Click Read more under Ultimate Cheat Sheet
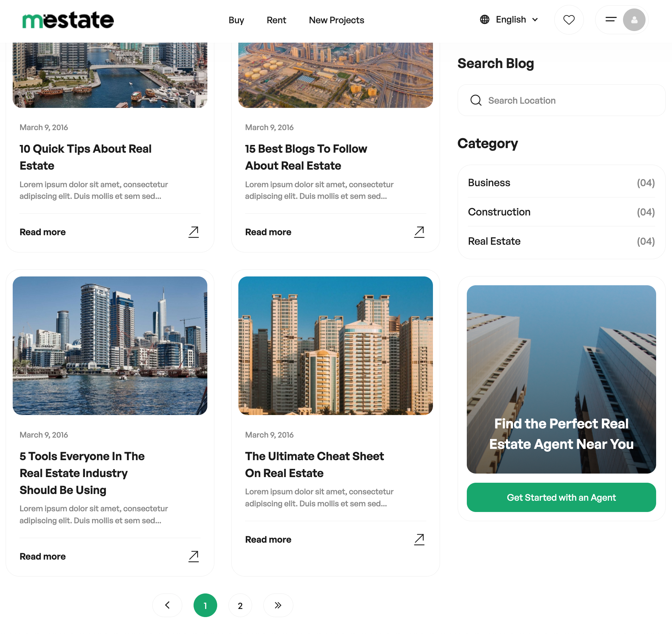Screen dimensions: 672x634 268,539
